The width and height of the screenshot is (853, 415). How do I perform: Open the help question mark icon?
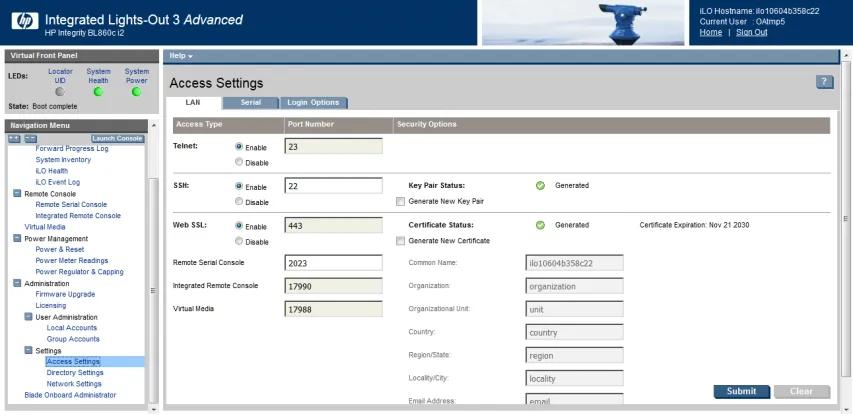[x=825, y=82]
